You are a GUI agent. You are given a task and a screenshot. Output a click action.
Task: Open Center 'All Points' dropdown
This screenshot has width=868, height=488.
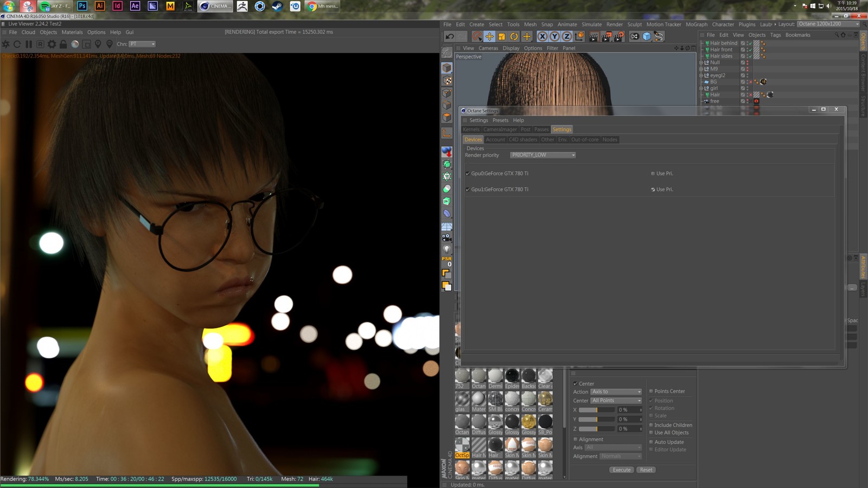click(616, 401)
